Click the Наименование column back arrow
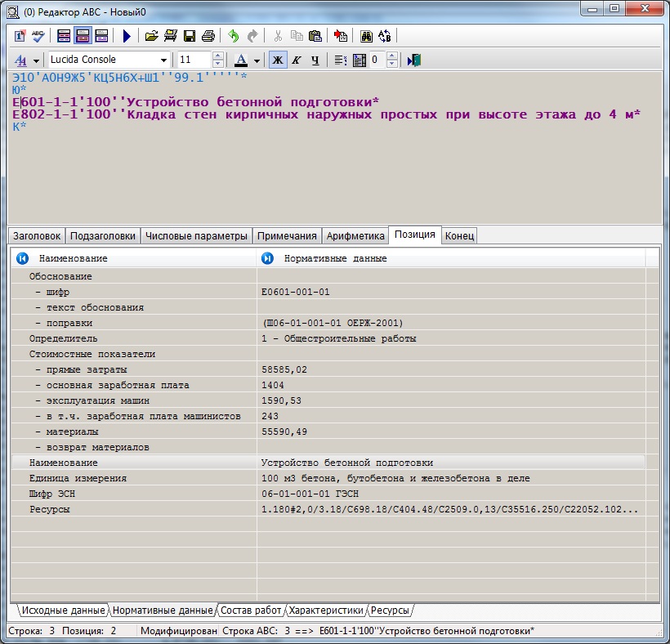Viewport: 670px width, 644px height. coord(22,258)
